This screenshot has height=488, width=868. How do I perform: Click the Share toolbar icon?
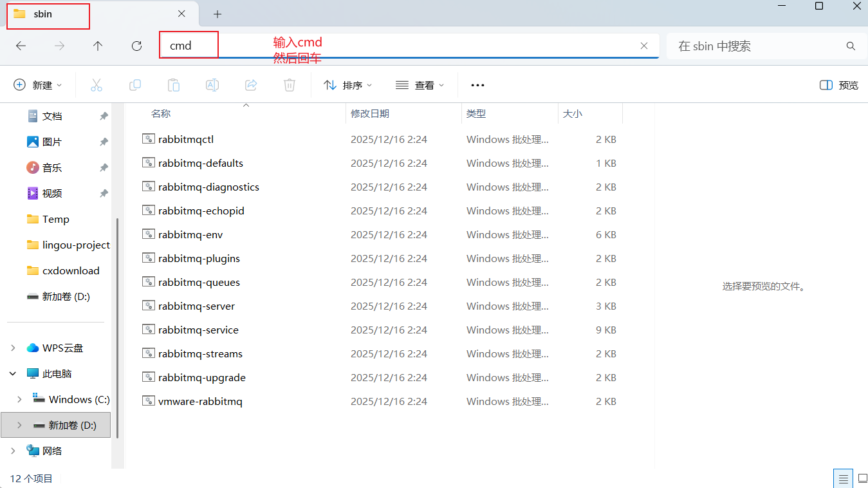coord(251,85)
